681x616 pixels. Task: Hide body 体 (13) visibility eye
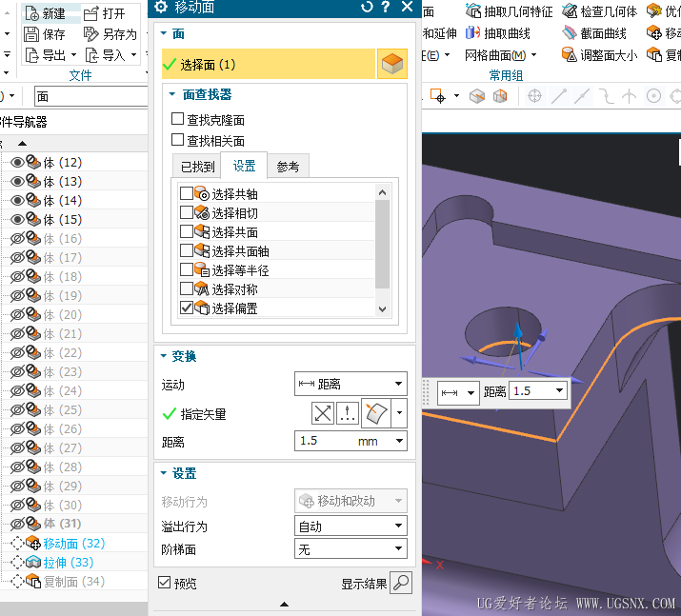[17, 182]
